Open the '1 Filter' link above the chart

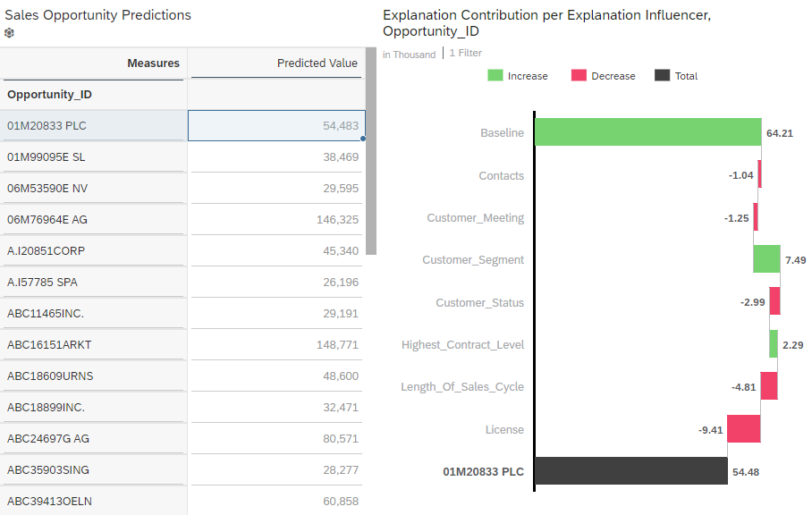click(466, 54)
